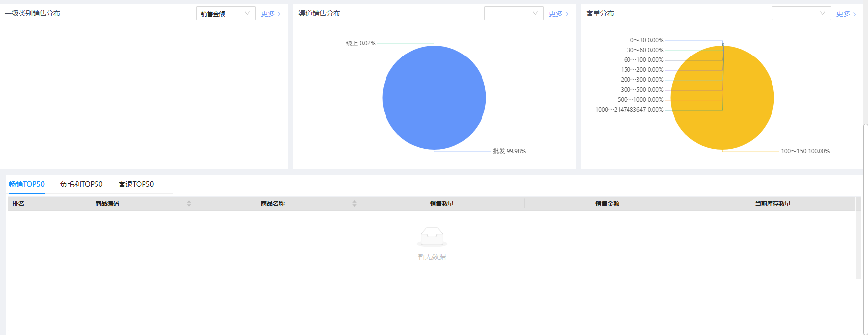This screenshot has width=868, height=335.
Task: Click the 30~60 0.00% label
Action: [645, 50]
